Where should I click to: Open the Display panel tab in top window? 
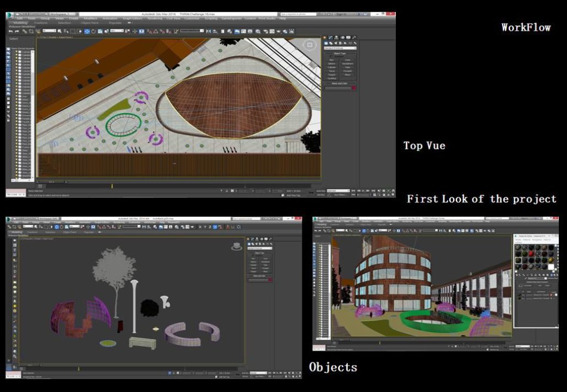click(x=348, y=37)
